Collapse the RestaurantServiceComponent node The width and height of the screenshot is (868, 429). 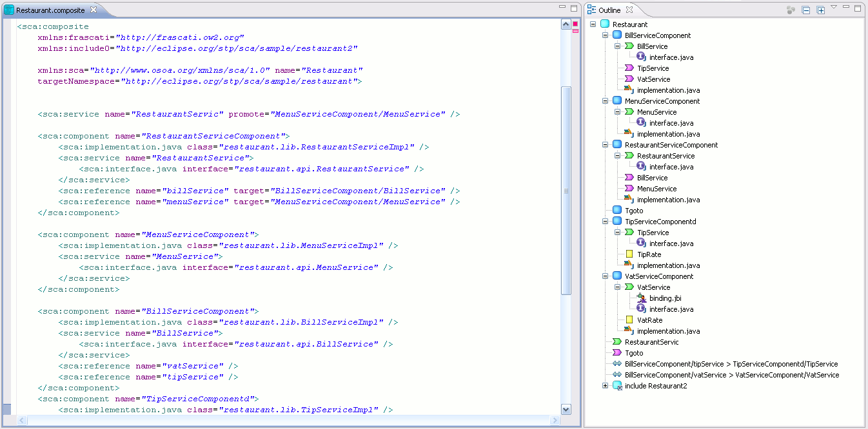click(606, 145)
